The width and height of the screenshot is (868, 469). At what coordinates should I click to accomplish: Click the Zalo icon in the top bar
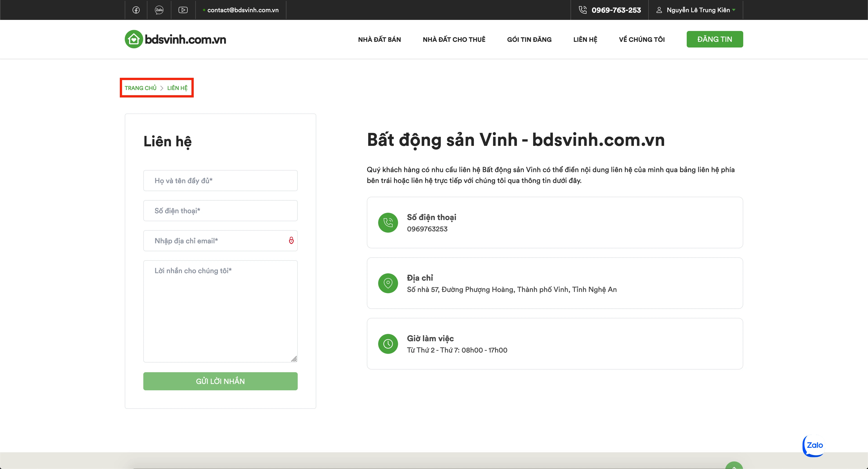coord(159,10)
